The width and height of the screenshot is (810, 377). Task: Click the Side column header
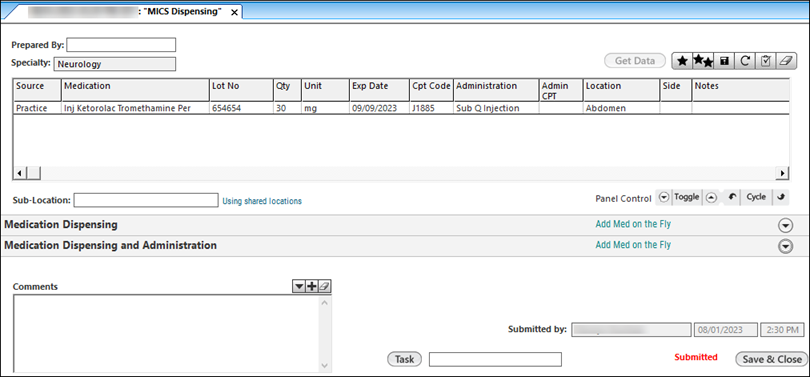click(x=676, y=90)
